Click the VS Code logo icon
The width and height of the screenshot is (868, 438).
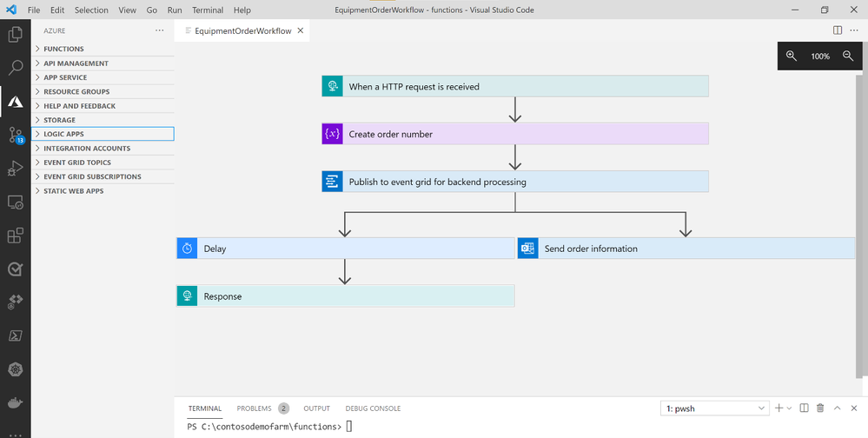tap(11, 10)
